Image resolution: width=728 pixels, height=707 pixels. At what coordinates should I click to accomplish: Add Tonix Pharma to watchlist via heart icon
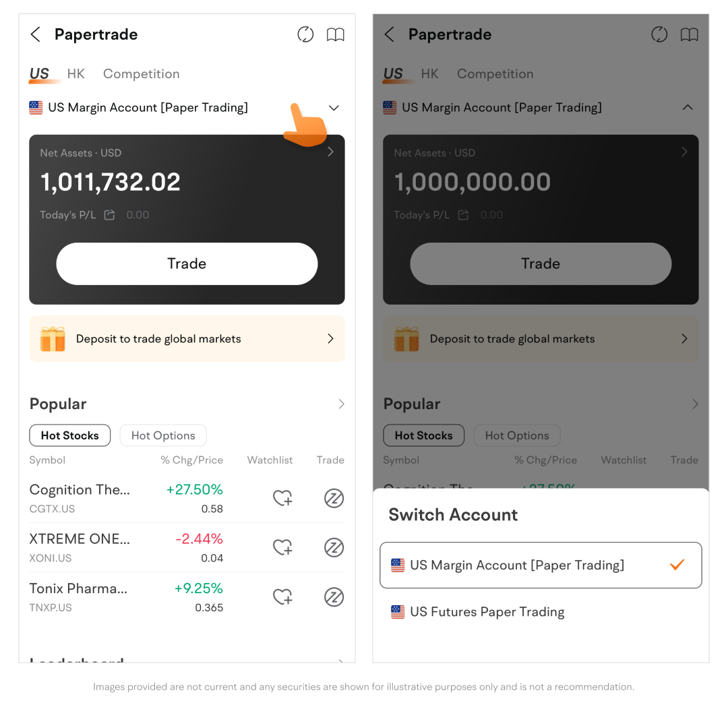tap(282, 596)
